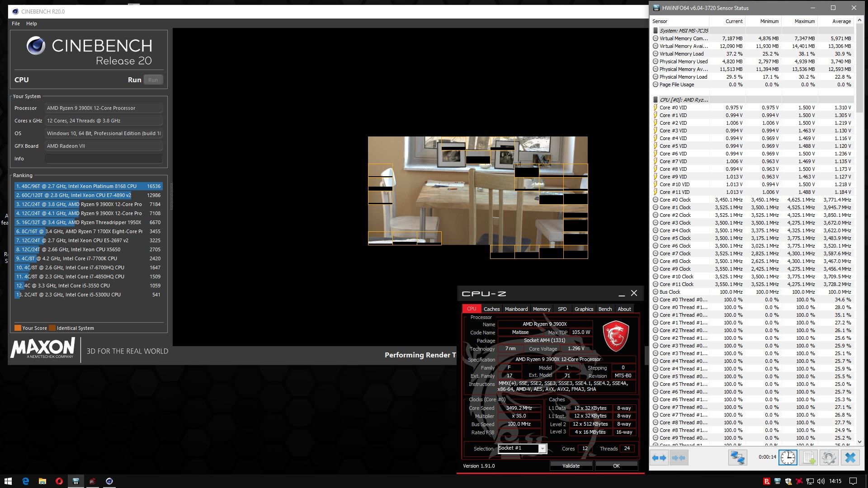Click the Minimum column header in HWiNFO
868x488 pixels.
click(x=763, y=21)
